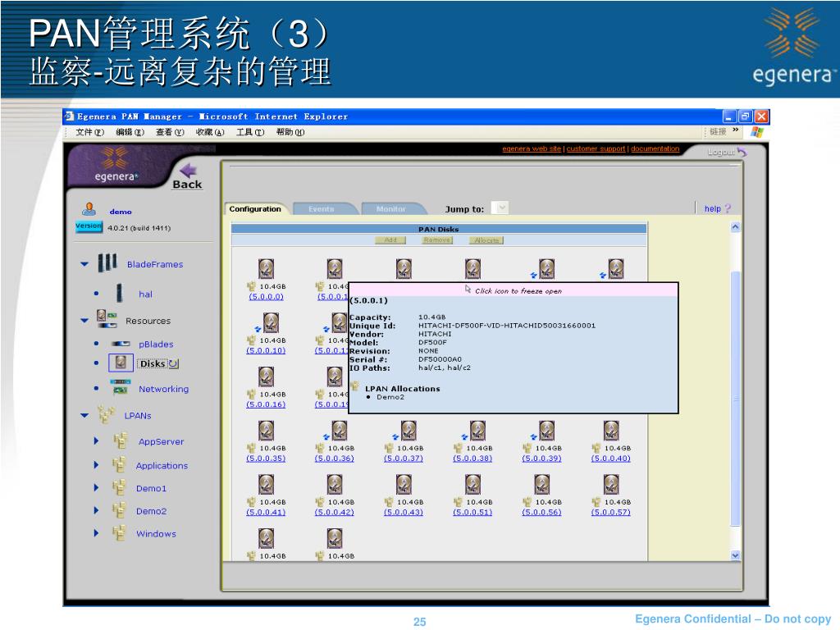Open the 查看(V) menu
This screenshot has height=630, width=840.
click(170, 132)
